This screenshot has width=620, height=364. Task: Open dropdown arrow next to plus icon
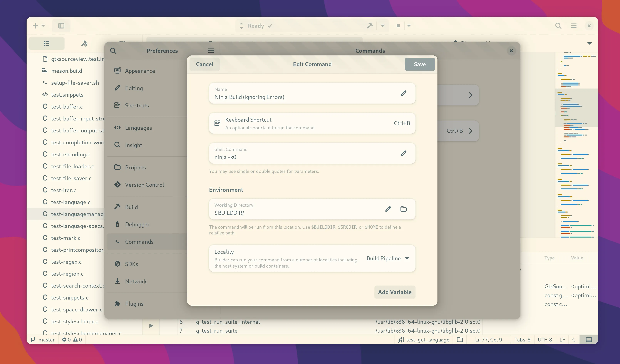(43, 26)
